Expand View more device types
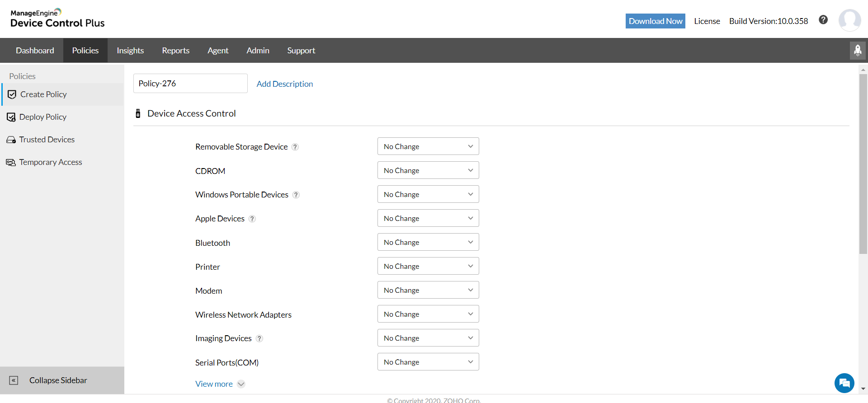Viewport: 868px width, 403px height. [x=220, y=384]
